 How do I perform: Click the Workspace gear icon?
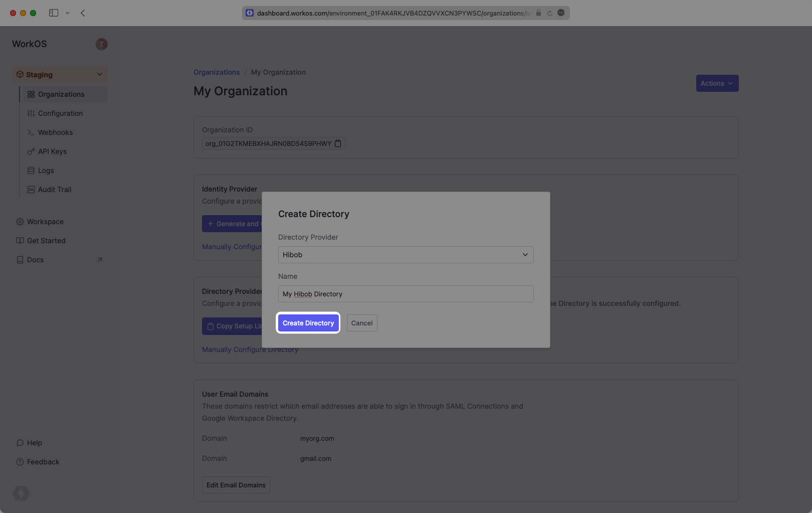20,222
